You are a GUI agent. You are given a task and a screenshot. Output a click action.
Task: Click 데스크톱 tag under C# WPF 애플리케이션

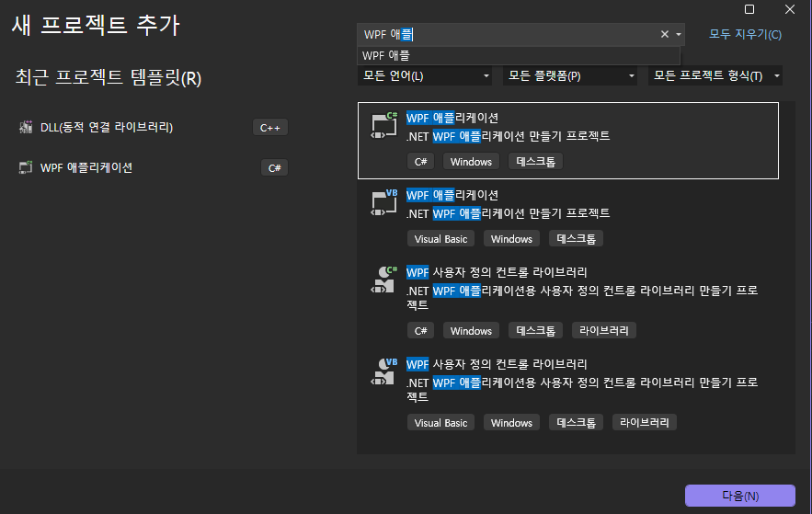pyautogui.click(x=535, y=162)
